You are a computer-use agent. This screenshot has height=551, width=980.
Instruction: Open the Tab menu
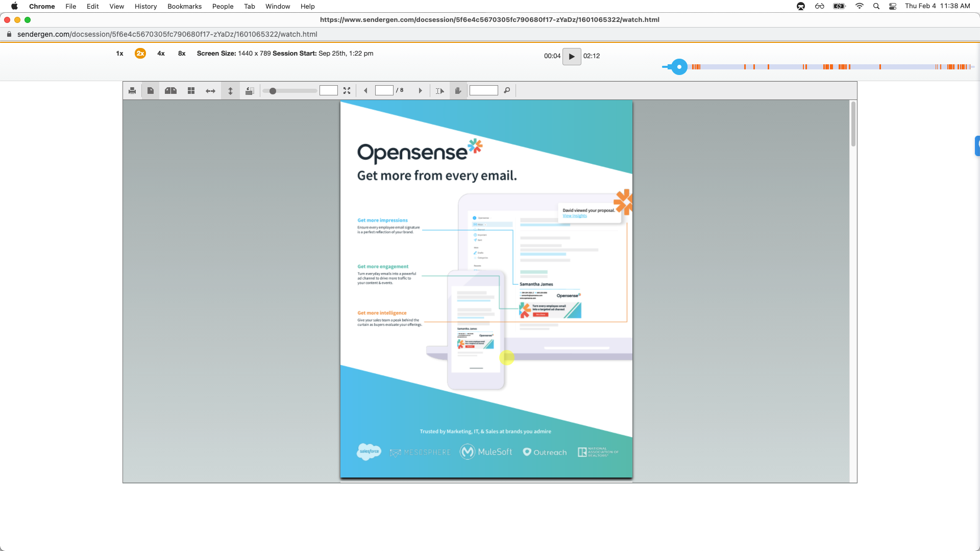pos(250,6)
